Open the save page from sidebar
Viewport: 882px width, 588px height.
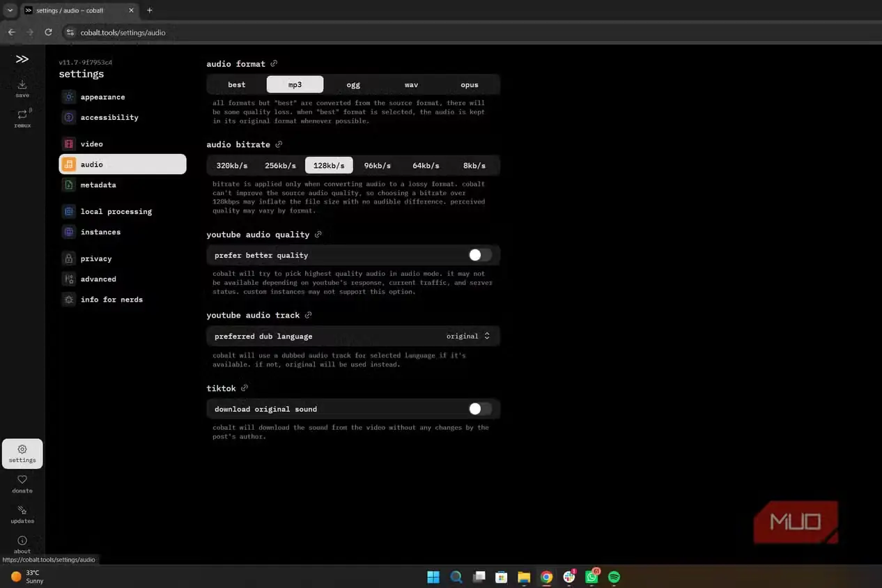pos(22,88)
